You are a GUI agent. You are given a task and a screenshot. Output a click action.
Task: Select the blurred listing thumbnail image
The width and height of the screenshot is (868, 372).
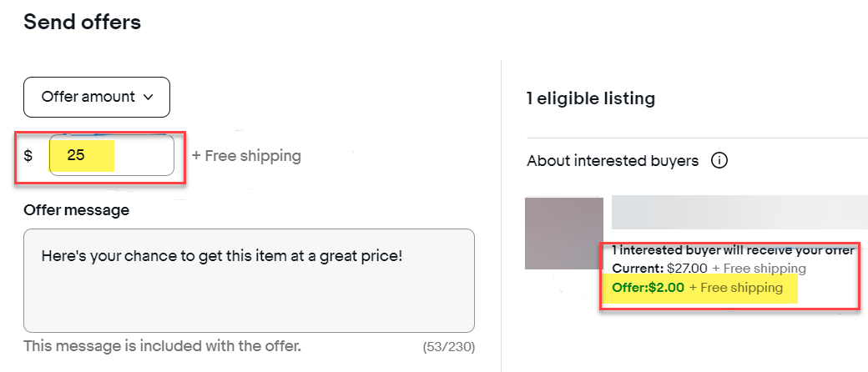(x=564, y=234)
